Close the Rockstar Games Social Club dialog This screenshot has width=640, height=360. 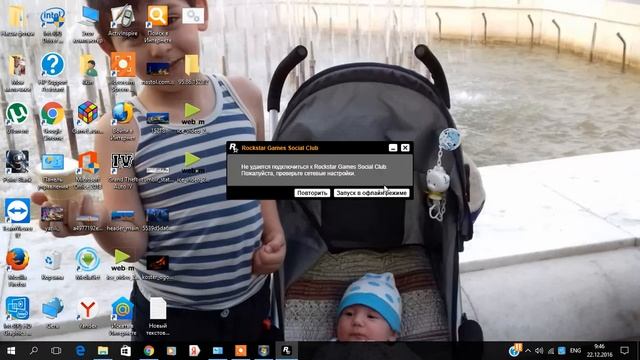coord(405,148)
